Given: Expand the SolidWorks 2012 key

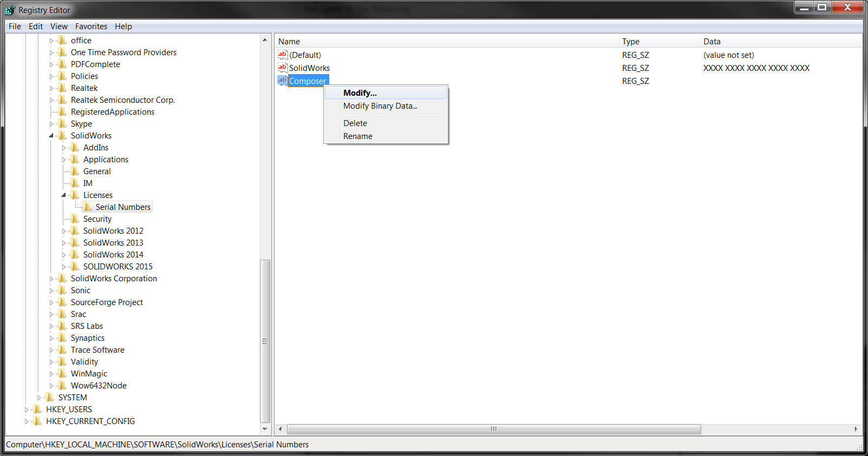Looking at the screenshot, I should (64, 231).
